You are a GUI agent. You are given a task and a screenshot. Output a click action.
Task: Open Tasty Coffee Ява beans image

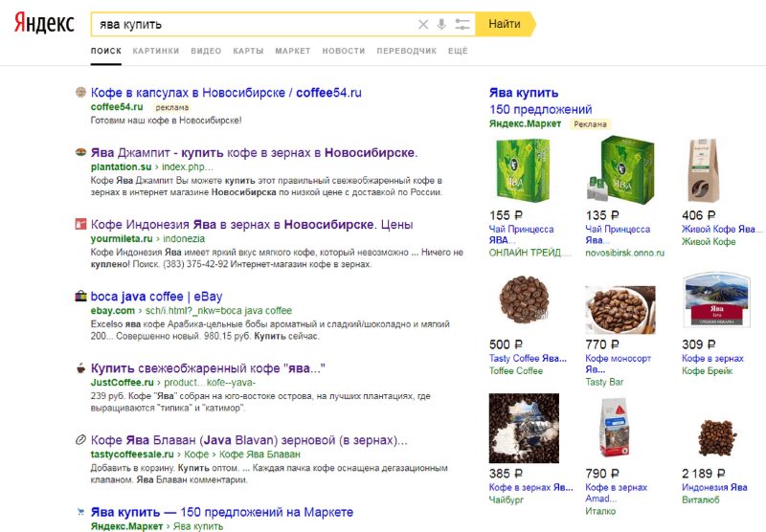(x=524, y=299)
